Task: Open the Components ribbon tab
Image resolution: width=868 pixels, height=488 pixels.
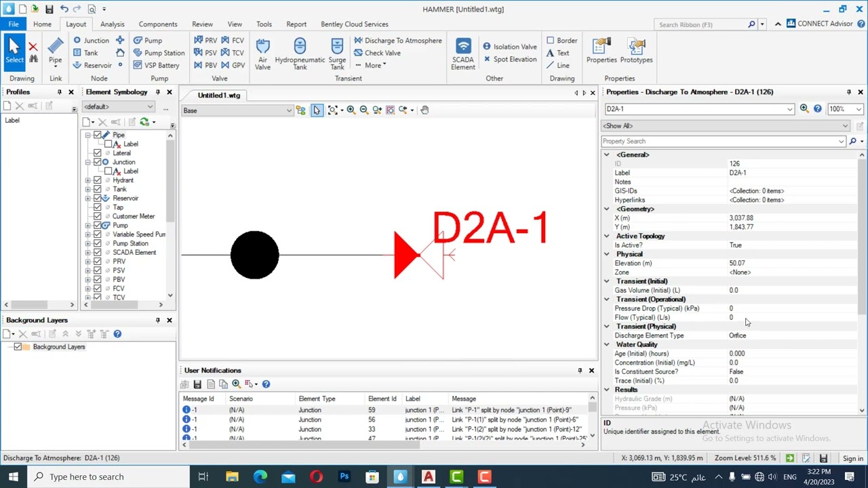Action: pyautogui.click(x=158, y=24)
